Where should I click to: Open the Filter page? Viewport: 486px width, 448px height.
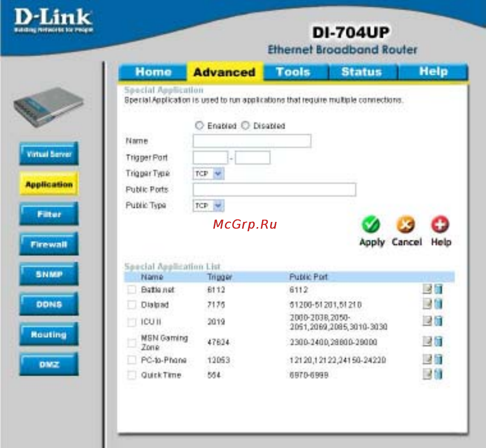point(49,214)
